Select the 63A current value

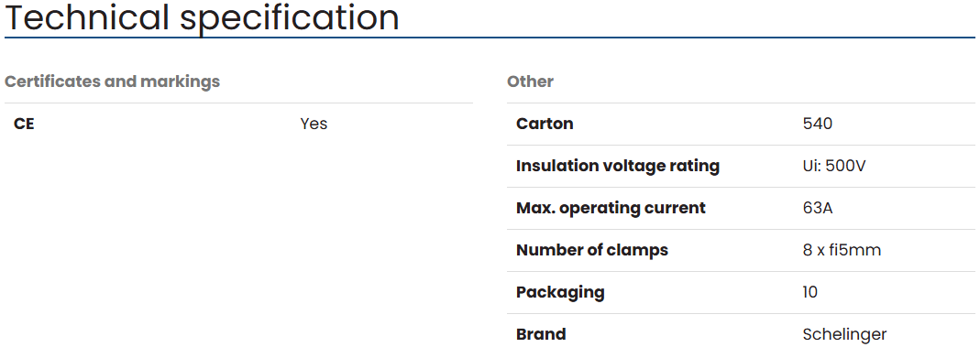[818, 208]
